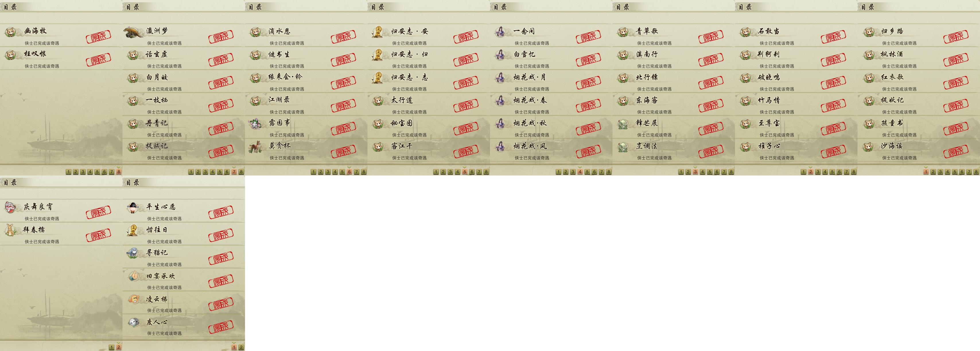Click the pangolin icon beside 瀛洲梦

tap(133, 32)
